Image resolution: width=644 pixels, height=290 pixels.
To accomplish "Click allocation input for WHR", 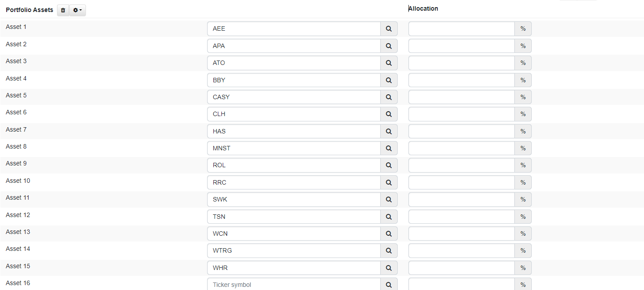I will (x=461, y=268).
